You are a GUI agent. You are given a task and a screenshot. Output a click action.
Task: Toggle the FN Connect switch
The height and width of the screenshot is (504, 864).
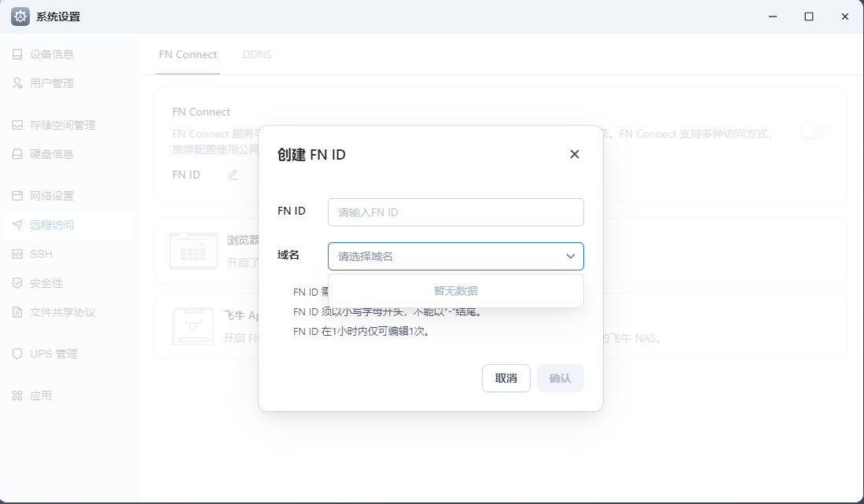[x=815, y=131]
